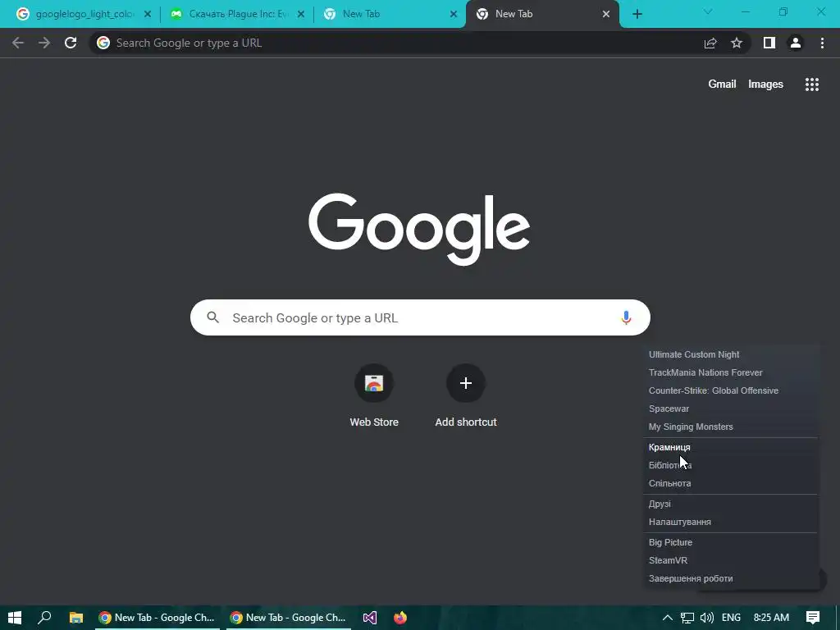840x630 pixels.
Task: Open Firefox from the taskbar
Action: [x=400, y=618]
